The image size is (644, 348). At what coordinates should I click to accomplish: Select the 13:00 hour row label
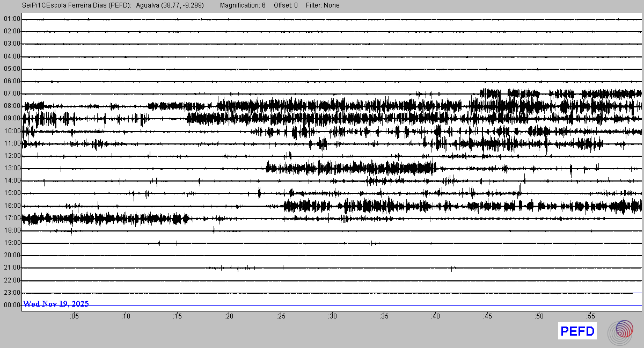click(x=11, y=168)
